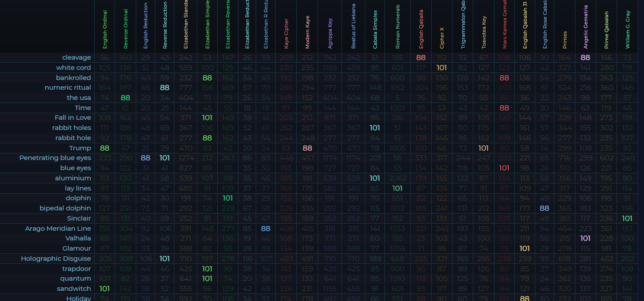Open the phrase 'Penetrating blue eyes'
The image size is (644, 301).
click(55, 158)
